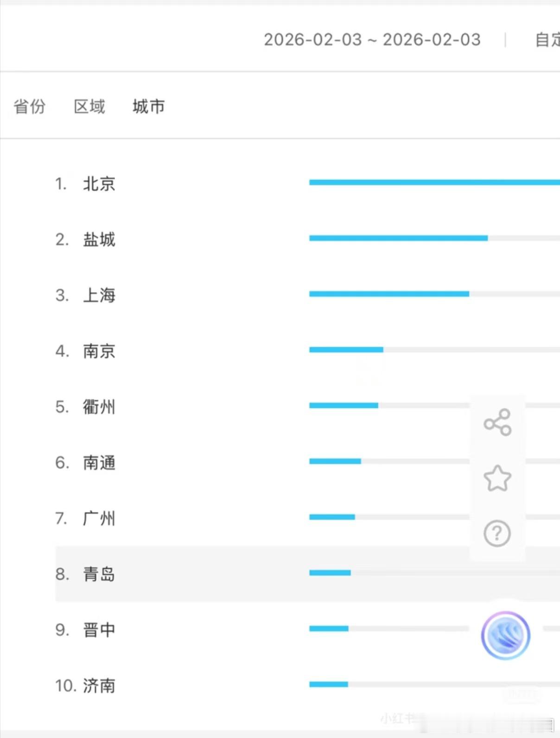Select the 南京 city entry
This screenshot has width=560, height=738.
(x=99, y=351)
